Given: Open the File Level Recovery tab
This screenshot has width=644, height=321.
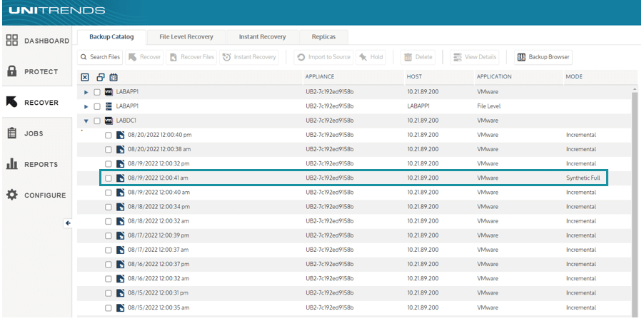Looking at the screenshot, I should (186, 37).
